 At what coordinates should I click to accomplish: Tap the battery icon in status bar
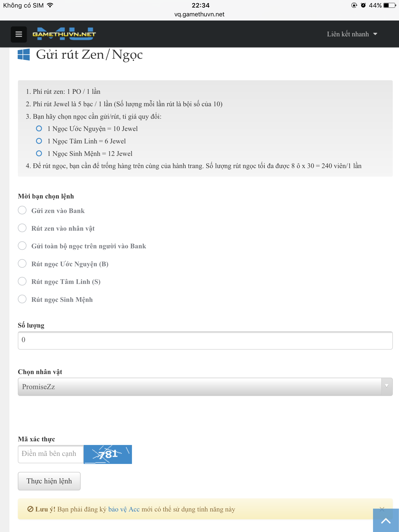click(x=389, y=5)
